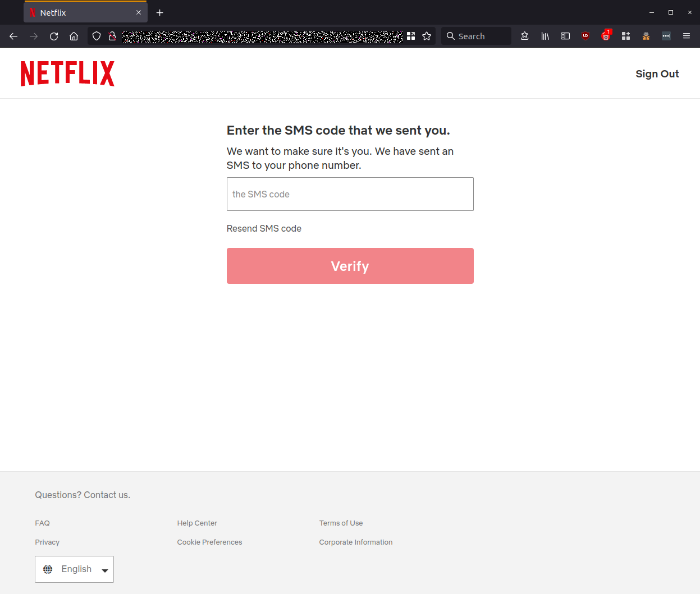The height and width of the screenshot is (594, 700).
Task: Bookmark the page with the star icon
Action: click(427, 36)
